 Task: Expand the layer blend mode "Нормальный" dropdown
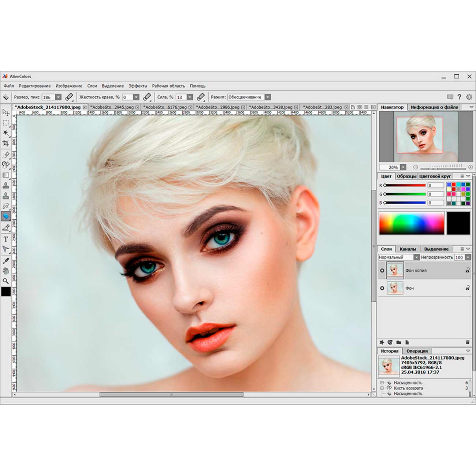point(416,257)
